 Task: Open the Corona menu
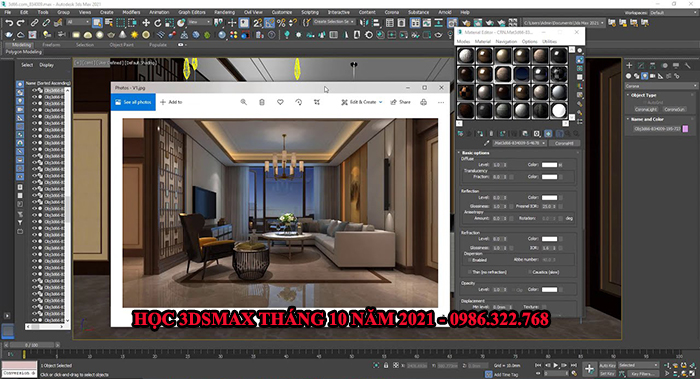tap(392, 12)
